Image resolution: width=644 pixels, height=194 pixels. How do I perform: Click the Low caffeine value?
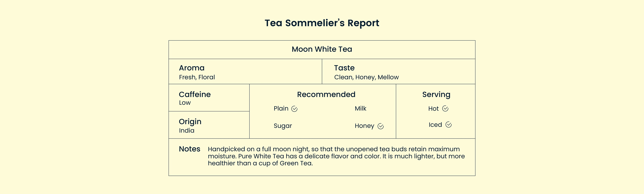tap(185, 103)
